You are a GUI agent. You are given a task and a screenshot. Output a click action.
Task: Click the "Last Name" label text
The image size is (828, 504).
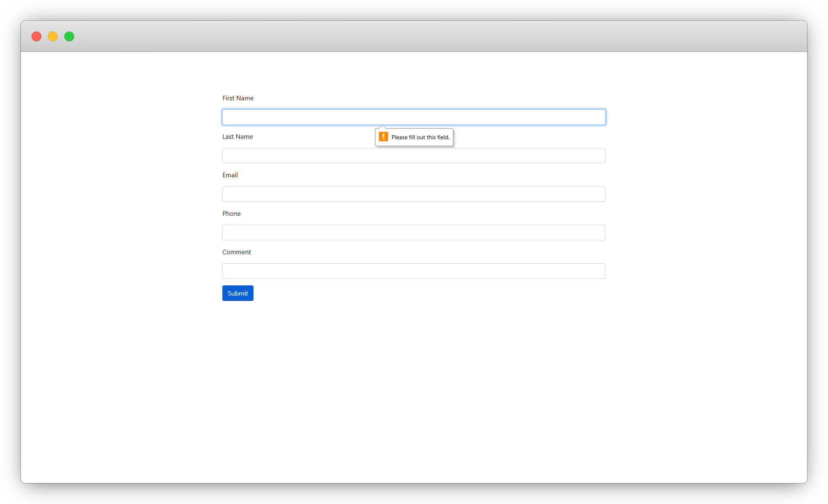point(238,137)
